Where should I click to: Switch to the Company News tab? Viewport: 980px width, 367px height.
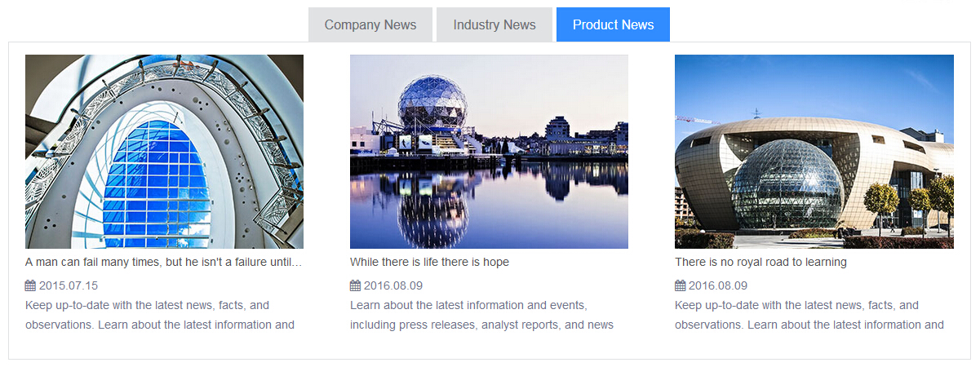[x=370, y=24]
